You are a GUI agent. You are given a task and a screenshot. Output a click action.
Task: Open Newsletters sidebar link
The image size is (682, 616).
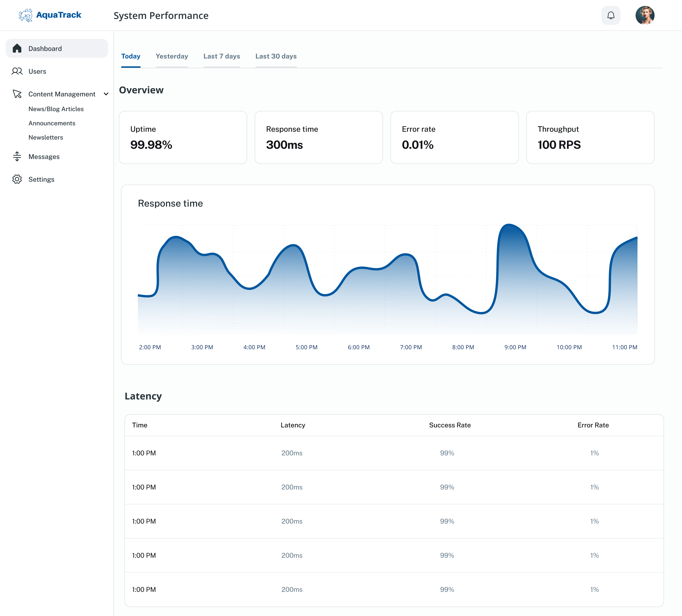[x=46, y=137]
